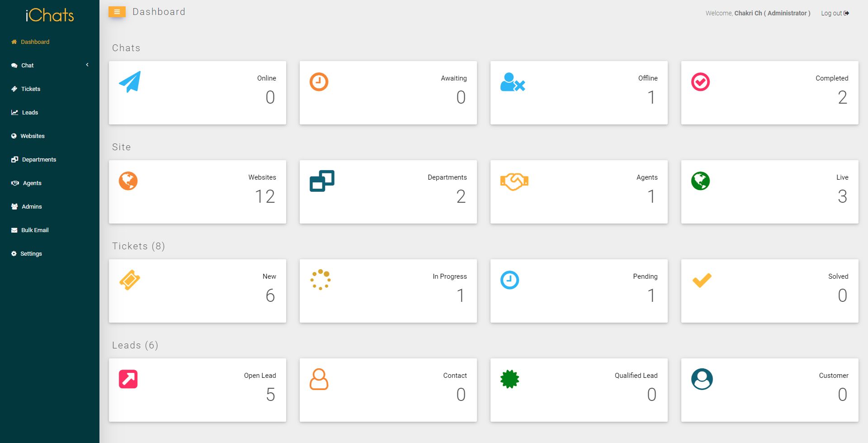This screenshot has width=868, height=443.
Task: Click the pink Completed checkmark icon
Action: 700,82
